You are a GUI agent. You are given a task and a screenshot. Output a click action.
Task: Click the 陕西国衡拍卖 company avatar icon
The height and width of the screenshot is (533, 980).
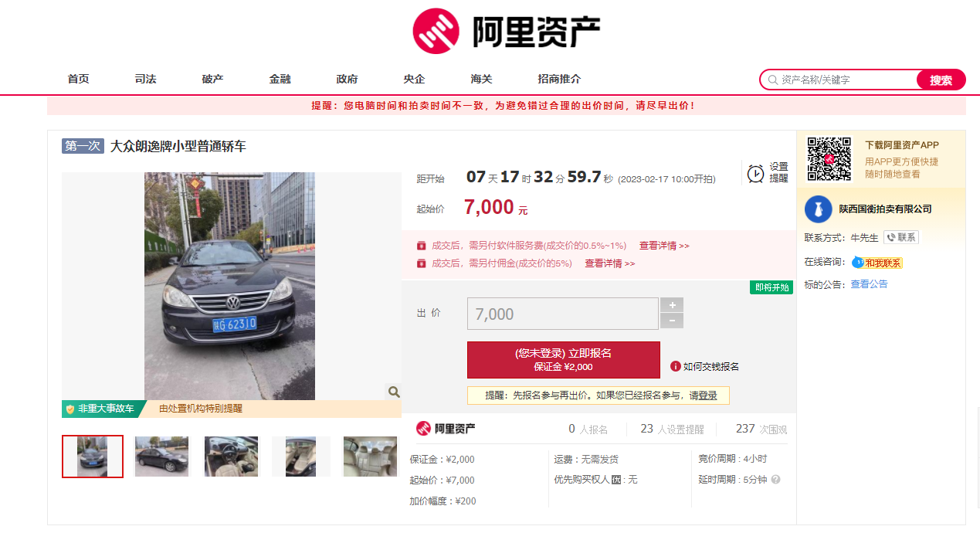[x=818, y=209]
